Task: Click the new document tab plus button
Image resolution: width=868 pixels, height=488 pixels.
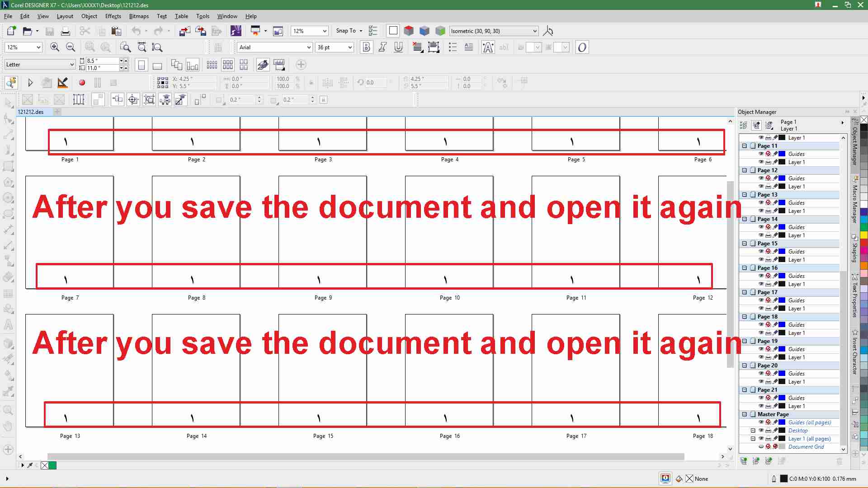Action: click(x=57, y=112)
